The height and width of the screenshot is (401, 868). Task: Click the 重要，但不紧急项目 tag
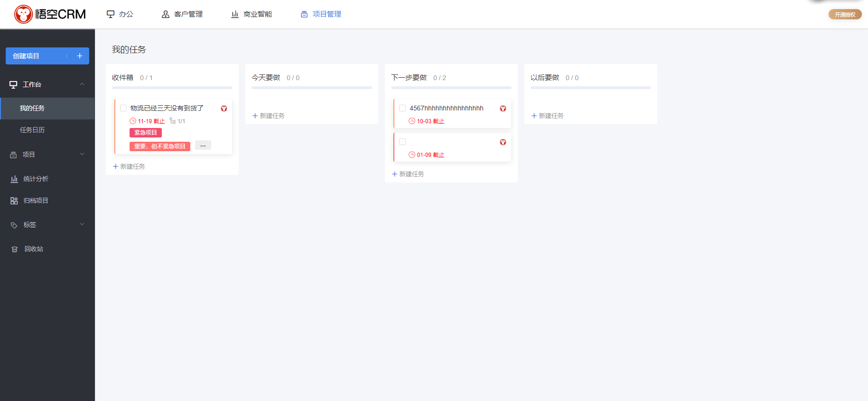click(160, 146)
